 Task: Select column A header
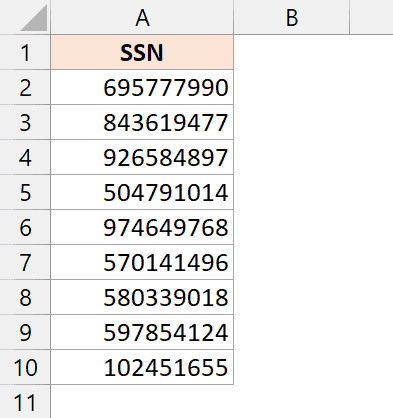142,17
